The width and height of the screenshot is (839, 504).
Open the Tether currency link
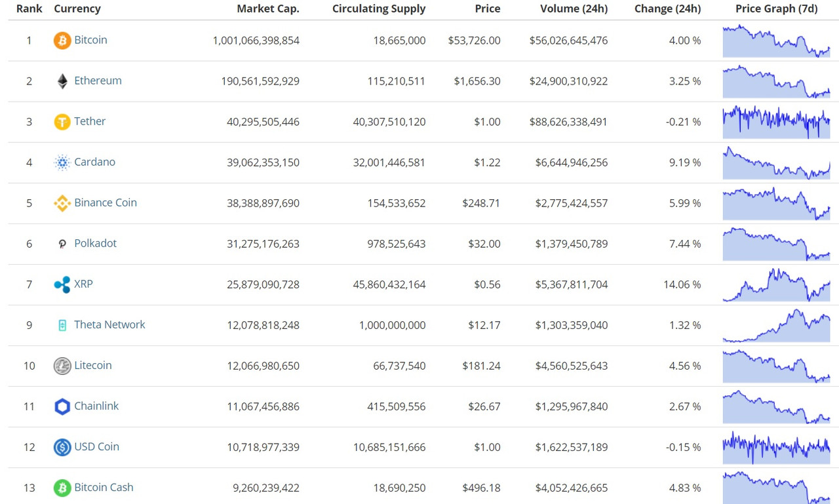click(90, 121)
